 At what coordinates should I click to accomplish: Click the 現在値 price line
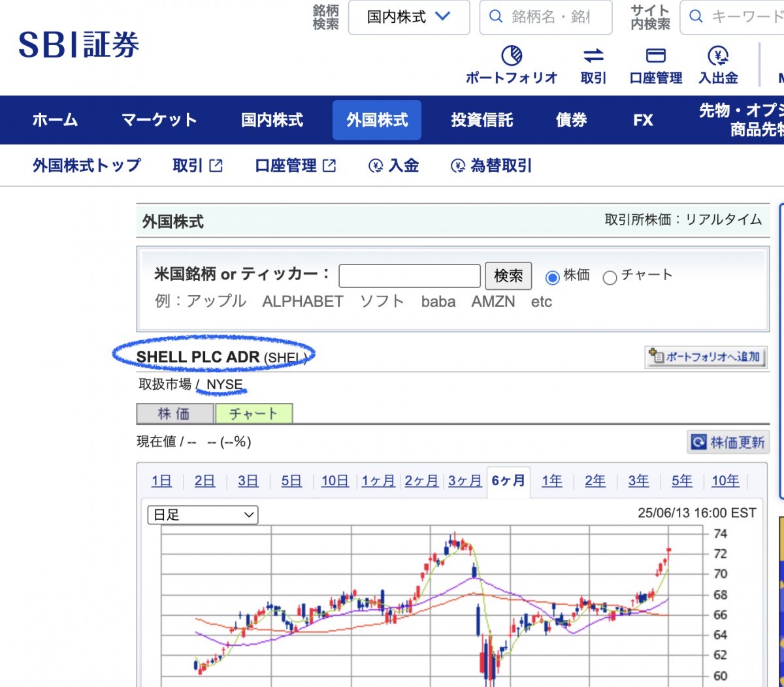click(194, 442)
